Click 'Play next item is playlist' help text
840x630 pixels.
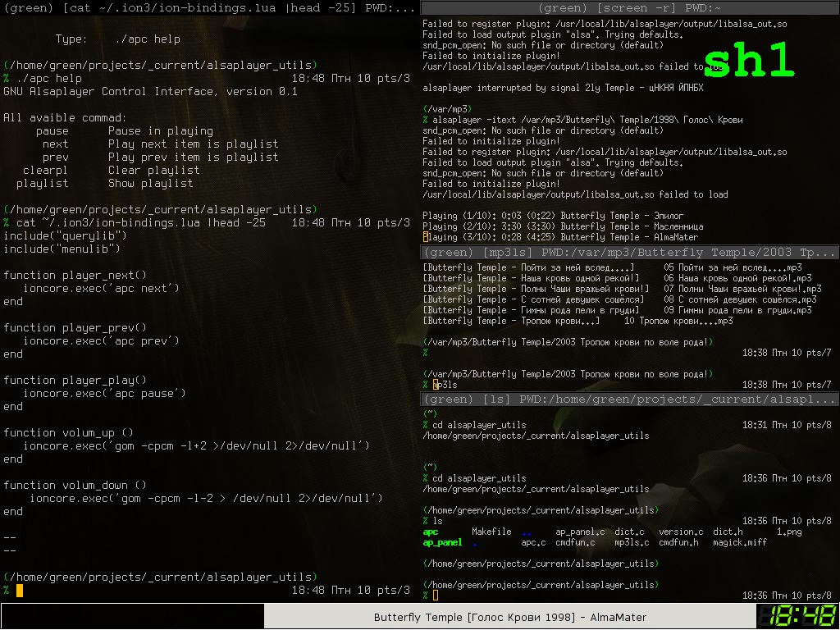(x=193, y=144)
